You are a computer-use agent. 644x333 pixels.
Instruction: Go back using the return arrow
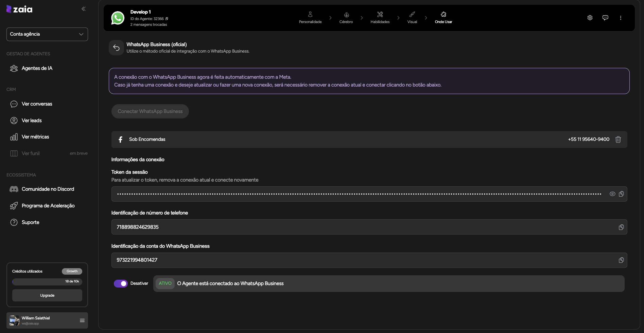(x=116, y=48)
